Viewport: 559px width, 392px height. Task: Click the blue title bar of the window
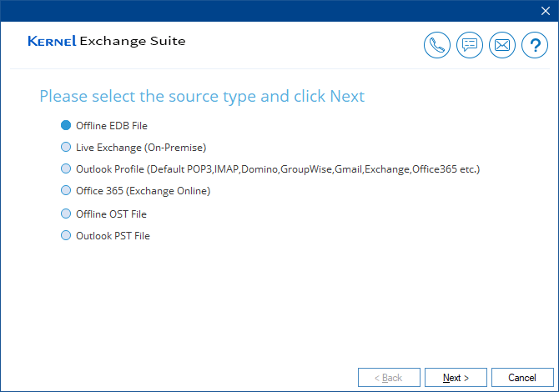pos(250,10)
